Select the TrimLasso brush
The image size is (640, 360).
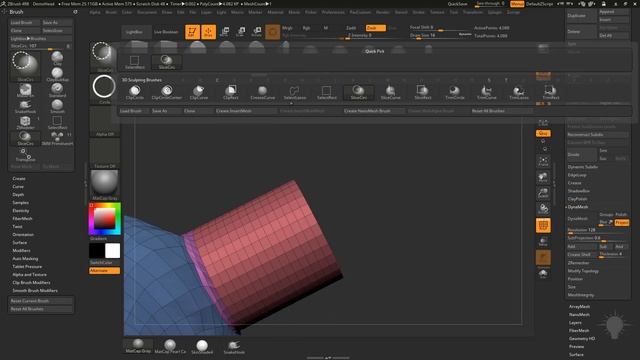pos(519,92)
